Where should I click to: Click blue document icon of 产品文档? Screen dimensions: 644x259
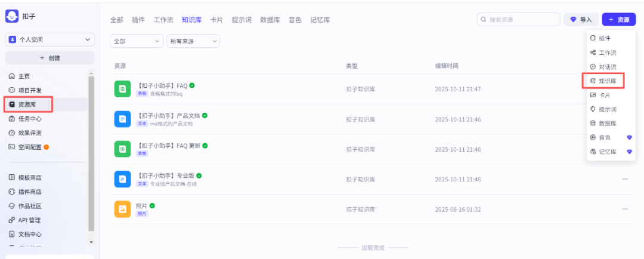click(x=122, y=119)
